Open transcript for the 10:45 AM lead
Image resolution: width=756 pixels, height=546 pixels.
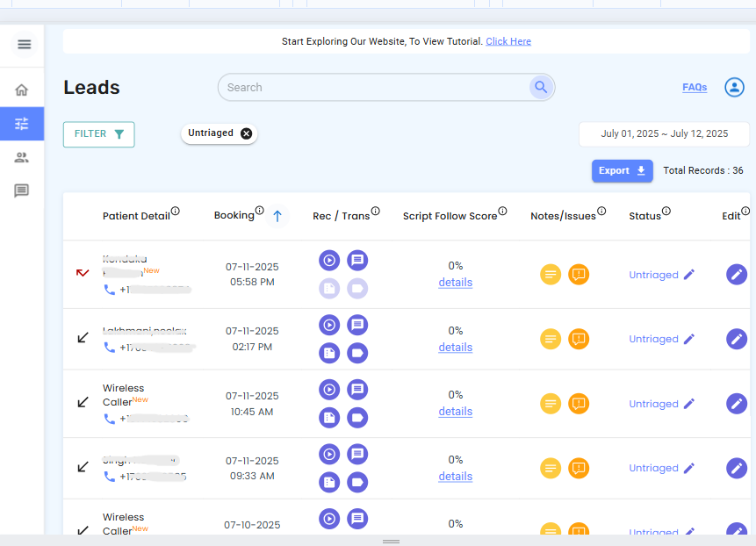[357, 390]
